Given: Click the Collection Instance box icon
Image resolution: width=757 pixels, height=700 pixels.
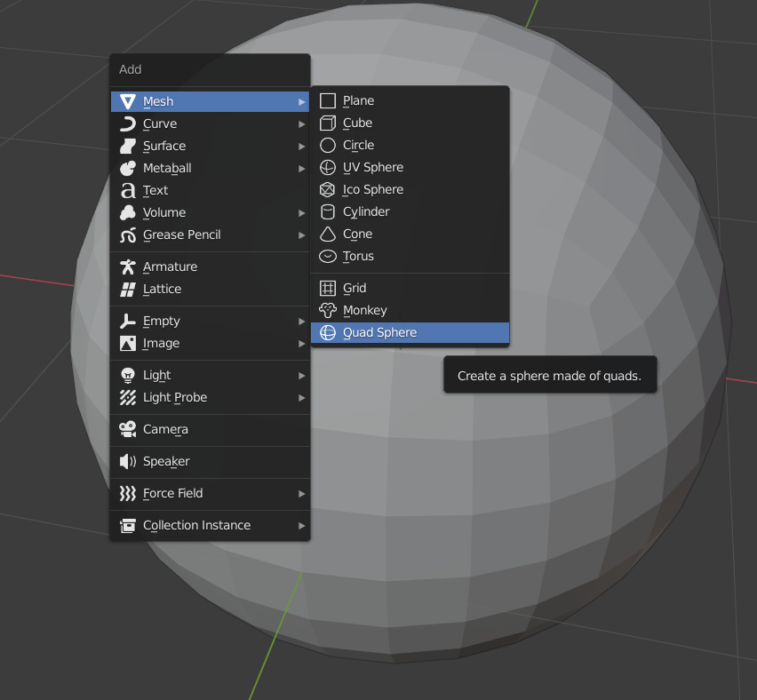Looking at the screenshot, I should click(x=127, y=525).
